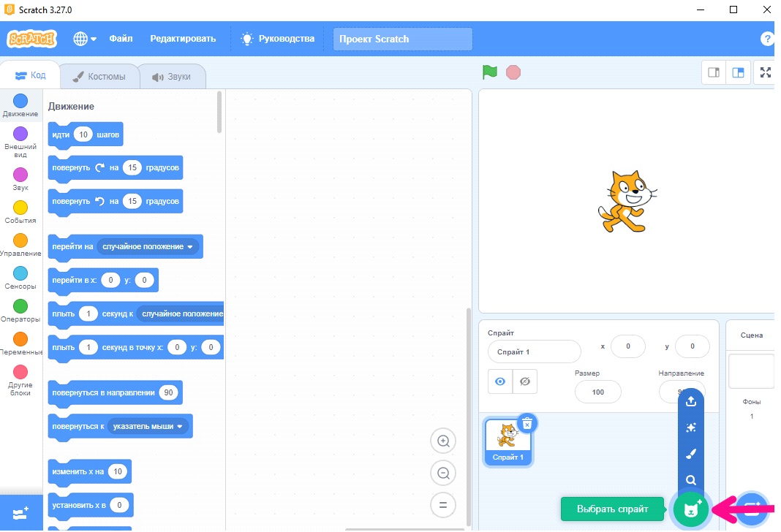This screenshot has width=781, height=532.
Task: Click the Выбрать спрайт cat button
Action: pyautogui.click(x=690, y=509)
